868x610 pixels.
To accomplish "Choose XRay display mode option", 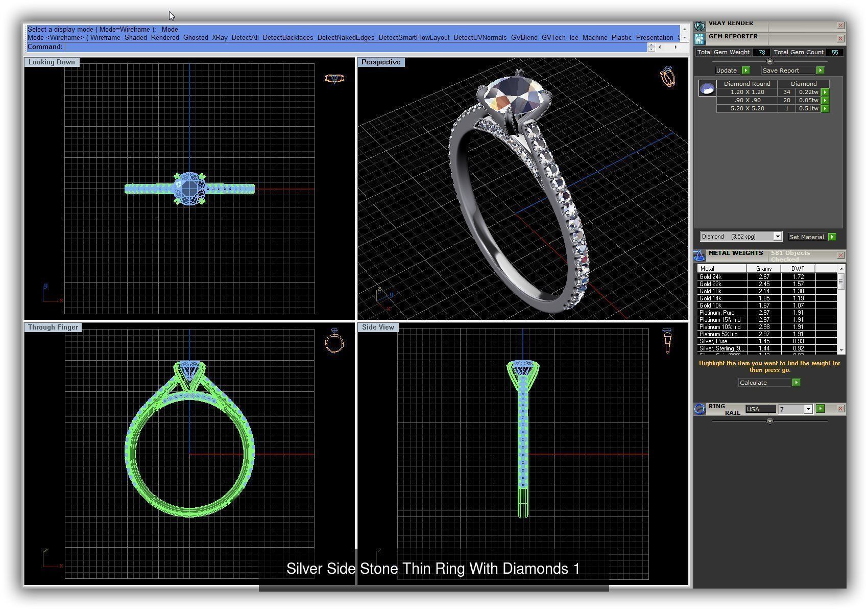I will tap(220, 37).
